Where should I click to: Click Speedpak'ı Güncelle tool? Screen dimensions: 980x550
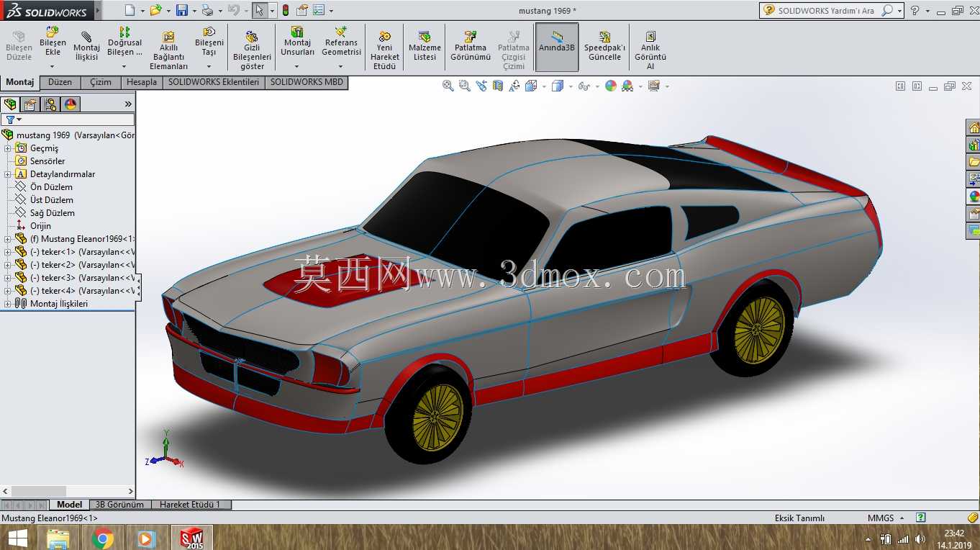(604, 46)
